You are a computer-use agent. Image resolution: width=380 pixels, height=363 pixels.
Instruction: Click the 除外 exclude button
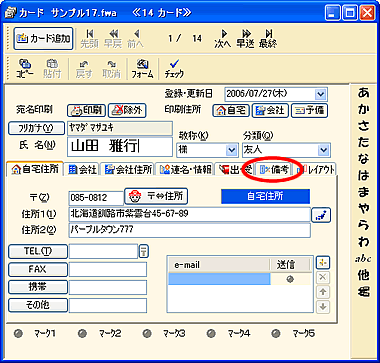tap(127, 110)
